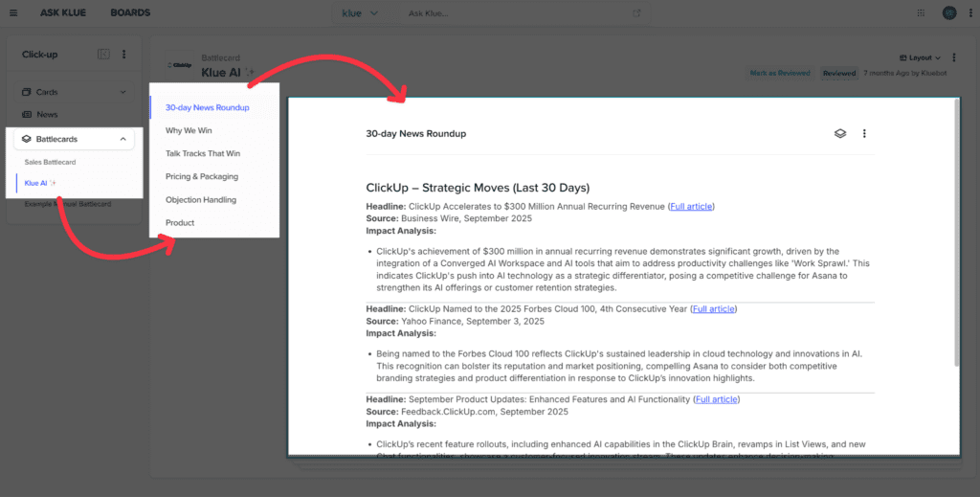980x497 pixels.
Task: Click the ClickUp logo thumbnail
Action: (179, 65)
